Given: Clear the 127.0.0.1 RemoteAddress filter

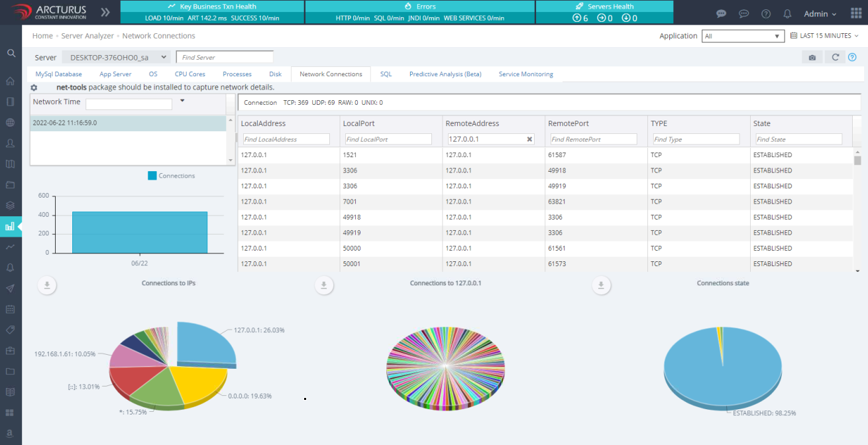Looking at the screenshot, I should tap(529, 139).
